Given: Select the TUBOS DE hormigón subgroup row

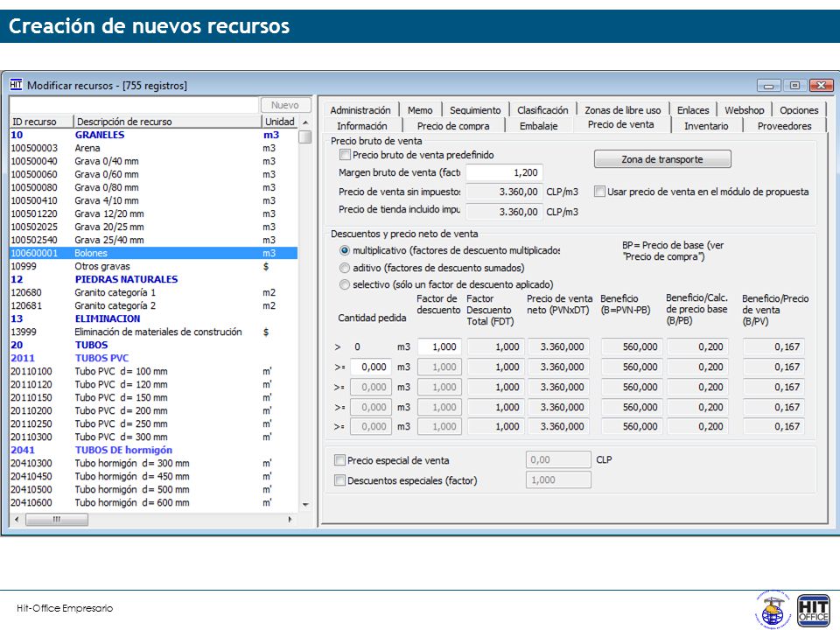Looking at the screenshot, I should pos(154,450).
